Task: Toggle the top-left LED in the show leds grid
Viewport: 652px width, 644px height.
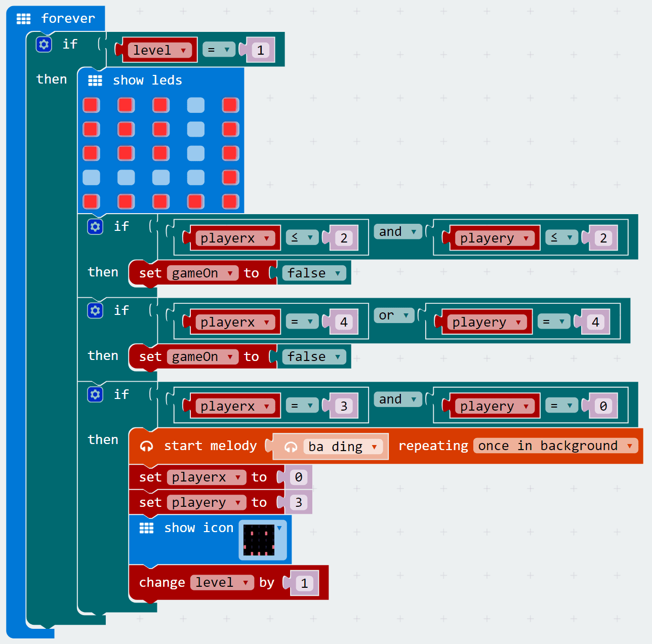Action: point(91,105)
